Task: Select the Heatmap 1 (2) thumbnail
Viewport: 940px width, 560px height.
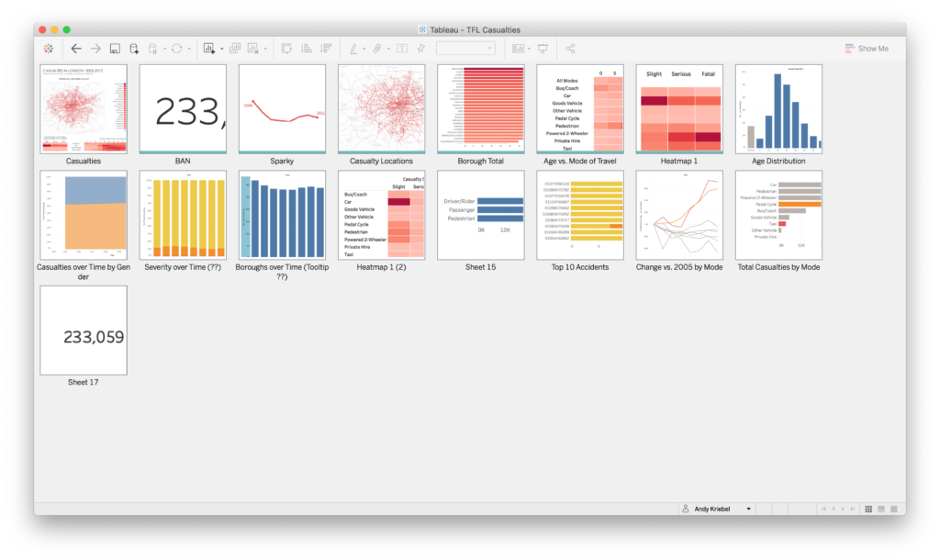Action: 381,215
